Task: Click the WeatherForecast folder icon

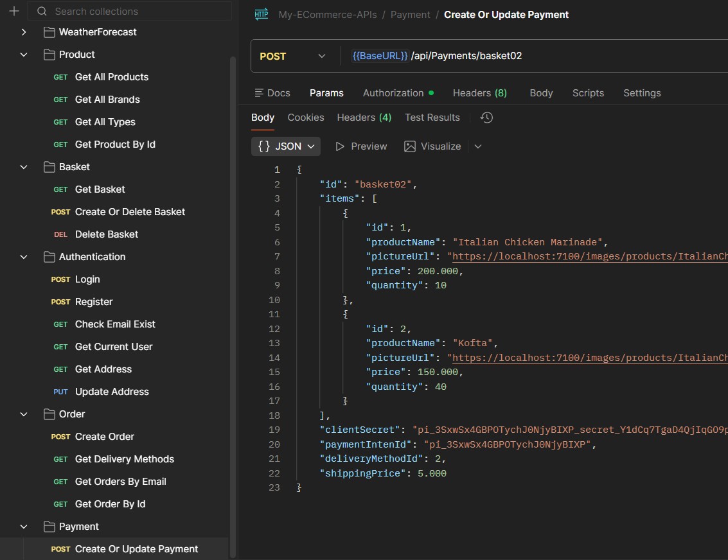Action: click(49, 32)
